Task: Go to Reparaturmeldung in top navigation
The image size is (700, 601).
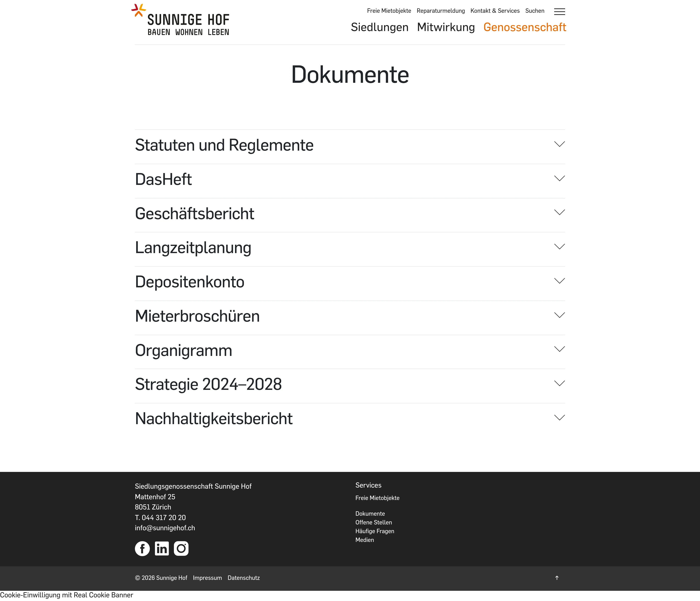Action: (441, 11)
